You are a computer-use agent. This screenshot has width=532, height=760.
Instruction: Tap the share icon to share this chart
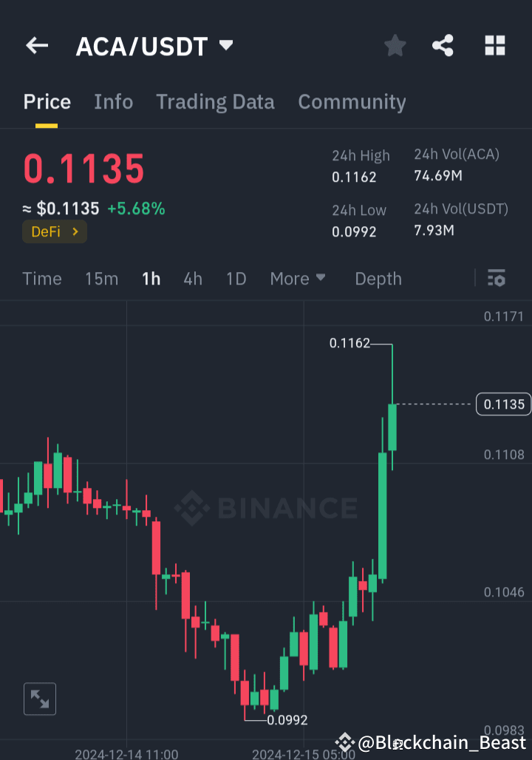(x=443, y=45)
